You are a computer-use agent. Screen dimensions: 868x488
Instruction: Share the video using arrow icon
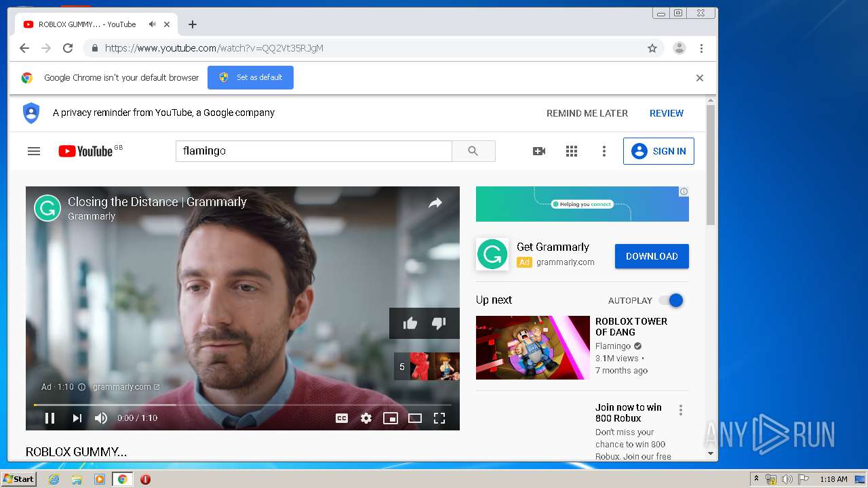(x=435, y=203)
